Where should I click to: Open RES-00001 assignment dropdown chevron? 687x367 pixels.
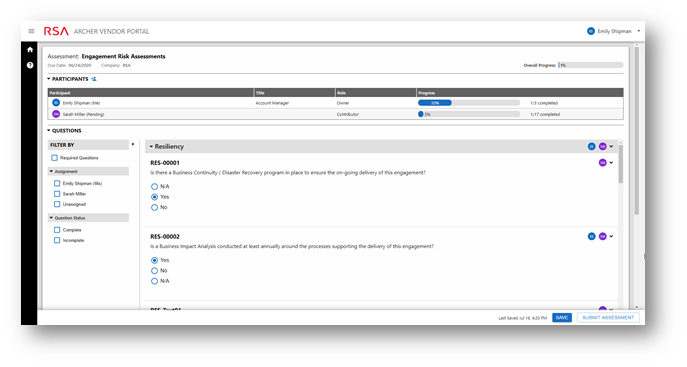coord(611,162)
